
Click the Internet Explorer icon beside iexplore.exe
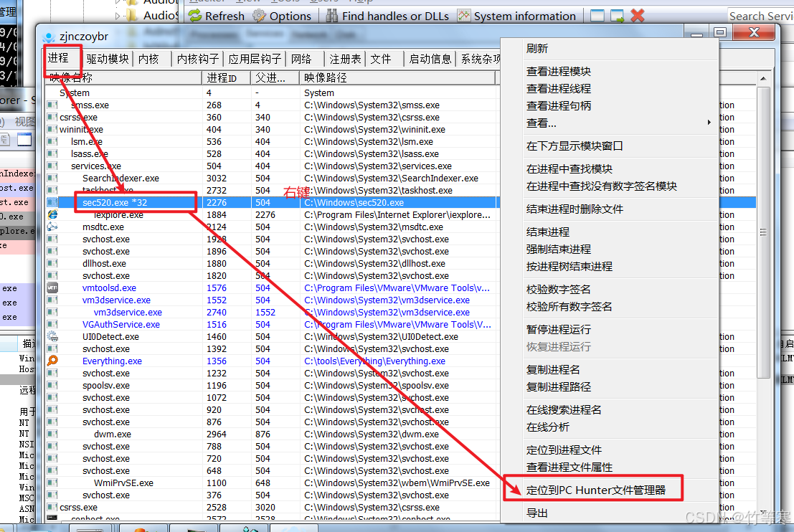pyautogui.click(x=52, y=215)
